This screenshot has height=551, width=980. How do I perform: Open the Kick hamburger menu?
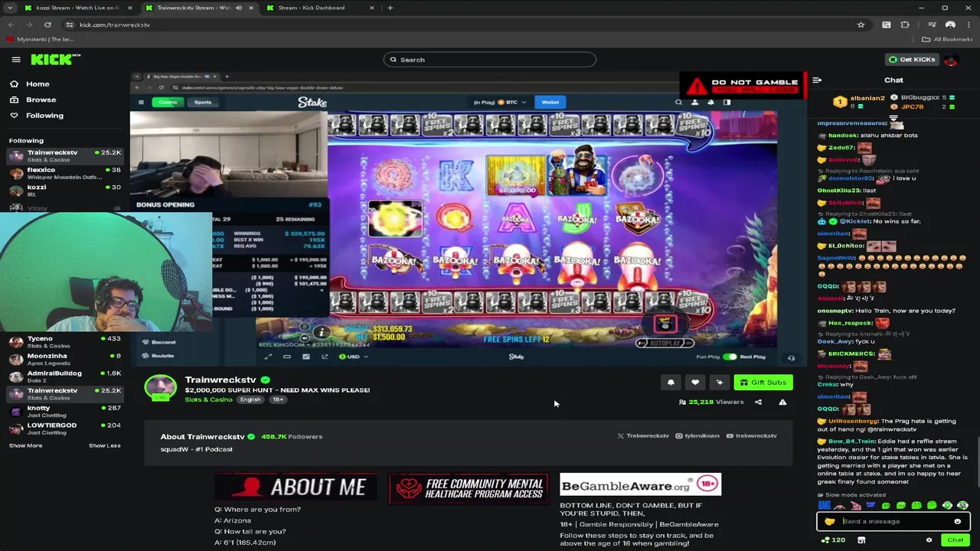pyautogui.click(x=15, y=60)
